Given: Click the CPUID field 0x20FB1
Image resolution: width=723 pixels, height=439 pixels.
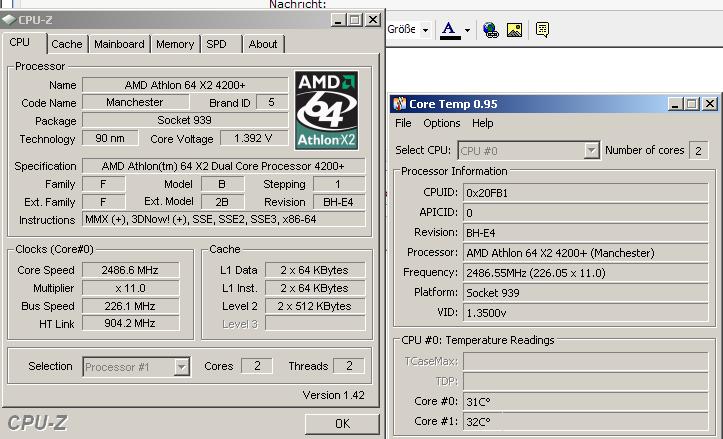Looking at the screenshot, I should click(586, 193).
